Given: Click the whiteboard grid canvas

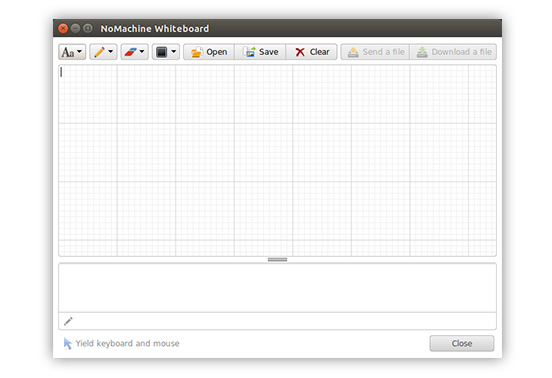Looking at the screenshot, I should 277,160.
